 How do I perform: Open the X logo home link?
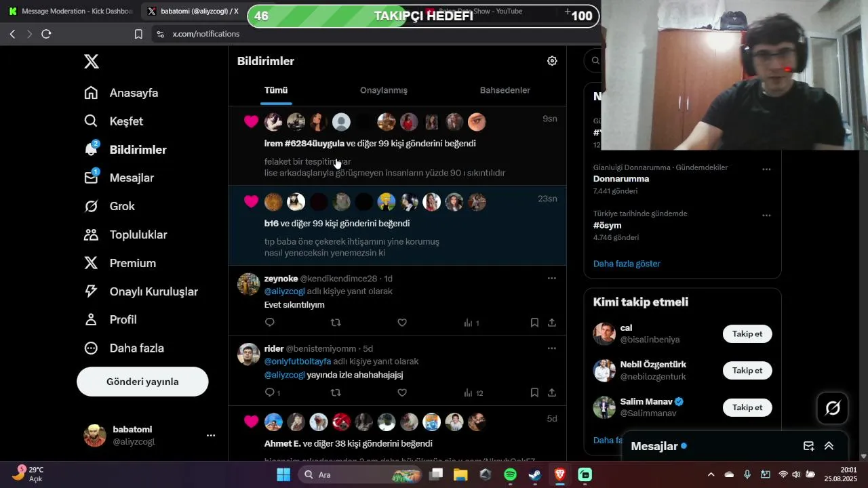tap(92, 62)
